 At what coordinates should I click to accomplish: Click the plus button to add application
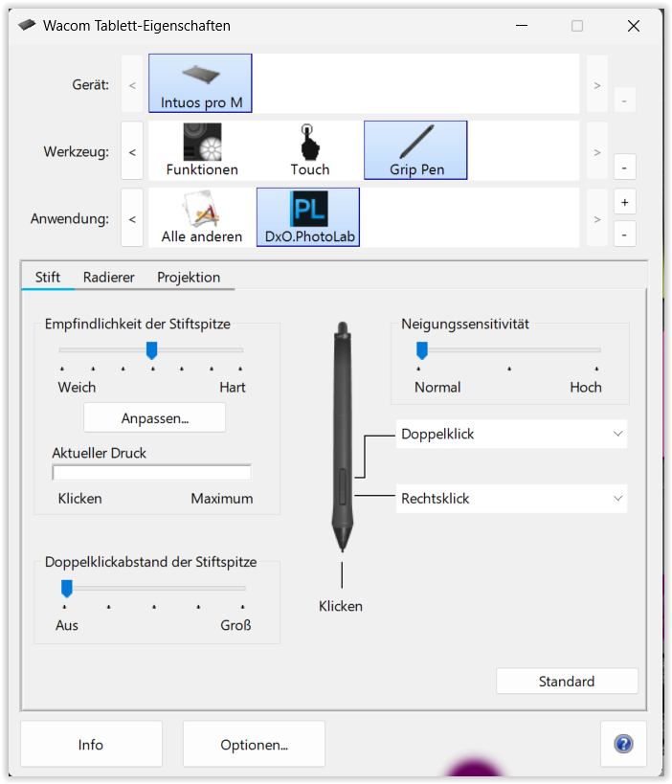point(624,203)
